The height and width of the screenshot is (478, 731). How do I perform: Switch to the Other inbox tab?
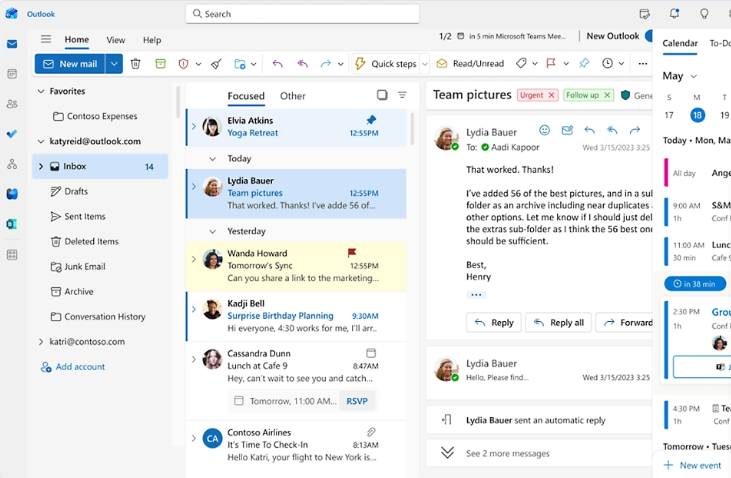coord(292,96)
